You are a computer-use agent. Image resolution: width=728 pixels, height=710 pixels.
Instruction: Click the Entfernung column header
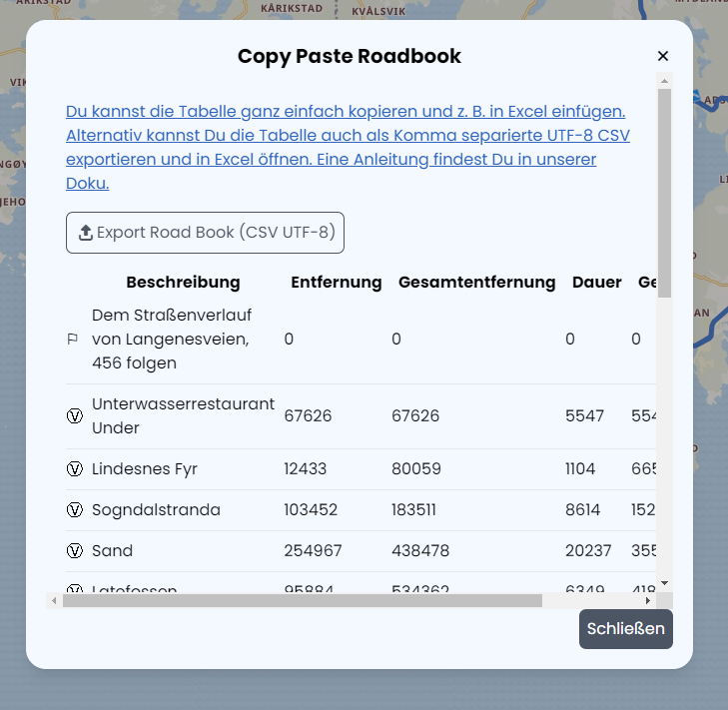click(x=336, y=283)
